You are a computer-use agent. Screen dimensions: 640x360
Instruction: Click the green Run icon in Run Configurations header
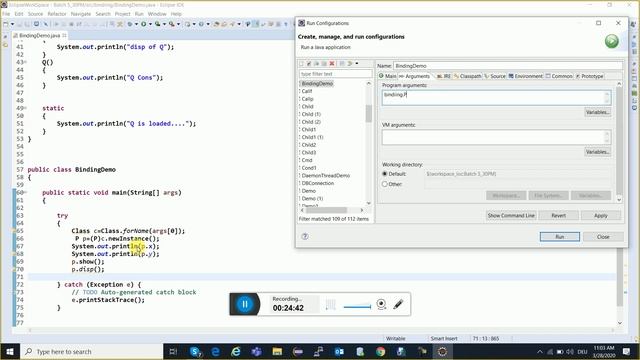611,41
